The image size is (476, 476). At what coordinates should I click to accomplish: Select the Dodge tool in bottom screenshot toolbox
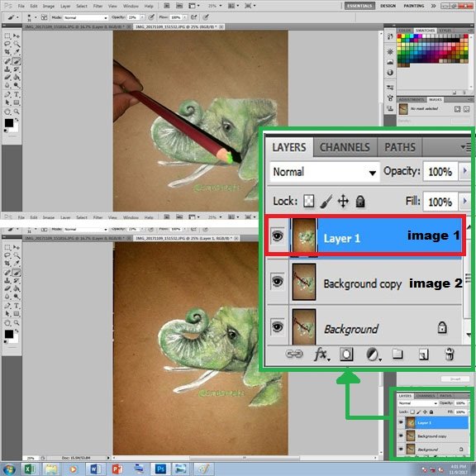click(x=17, y=297)
